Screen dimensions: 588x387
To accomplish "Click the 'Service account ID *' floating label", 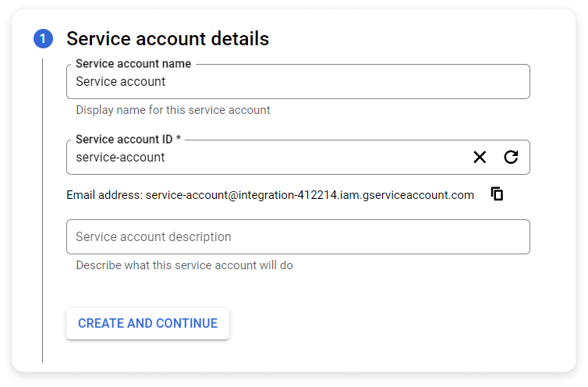I will (128, 139).
